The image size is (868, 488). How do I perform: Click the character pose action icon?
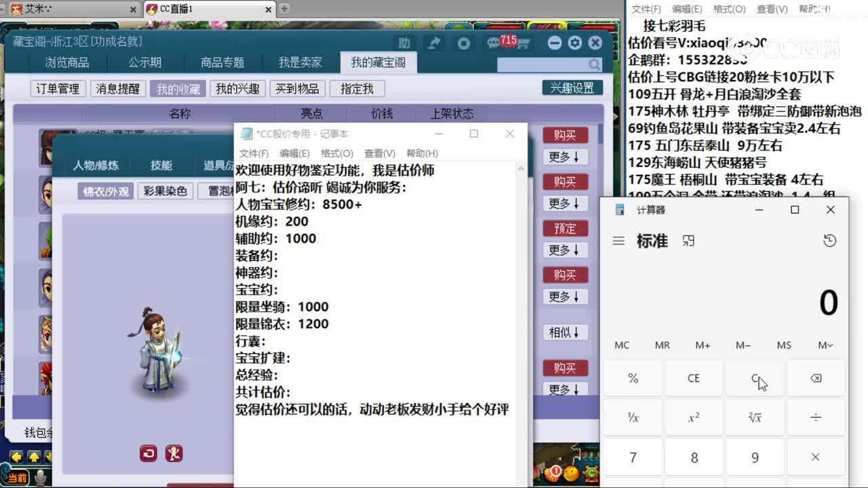(x=174, y=453)
